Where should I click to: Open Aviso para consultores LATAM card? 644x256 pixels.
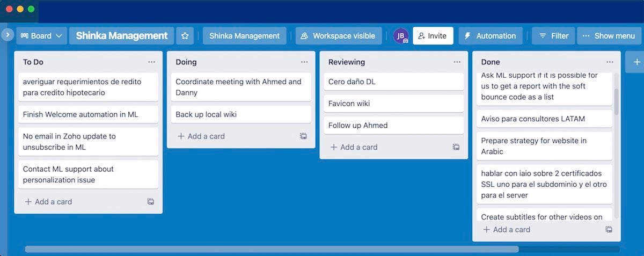pos(544,119)
